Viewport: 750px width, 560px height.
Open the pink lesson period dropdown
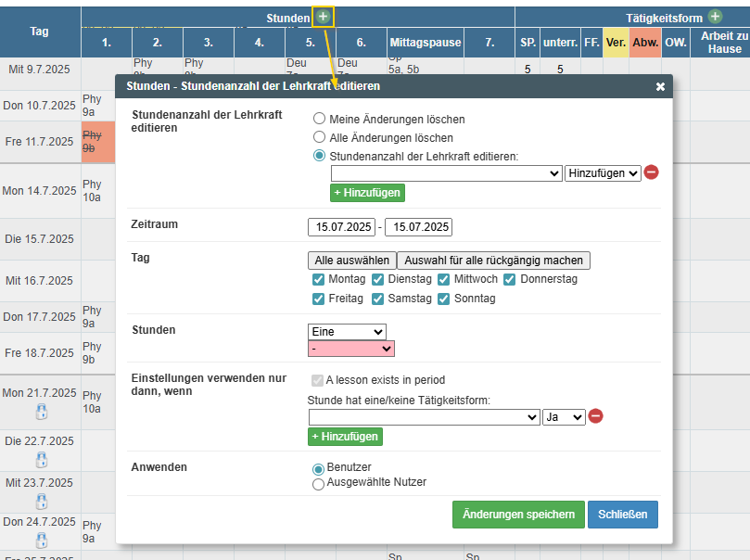351,349
